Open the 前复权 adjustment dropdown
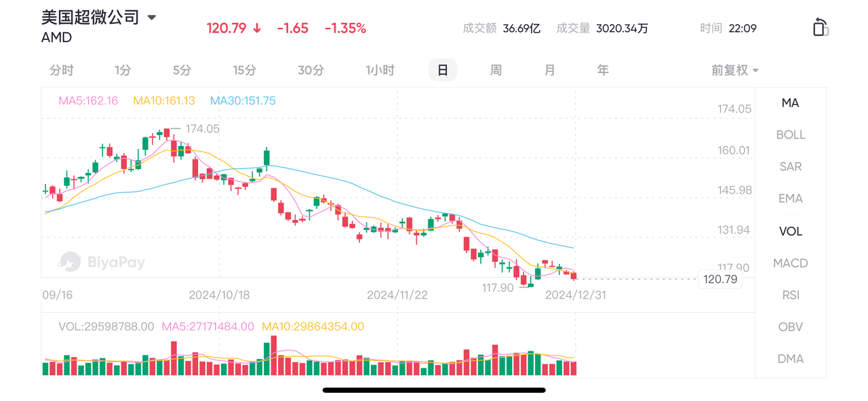Screen dimensions: 868x401 pos(734,71)
